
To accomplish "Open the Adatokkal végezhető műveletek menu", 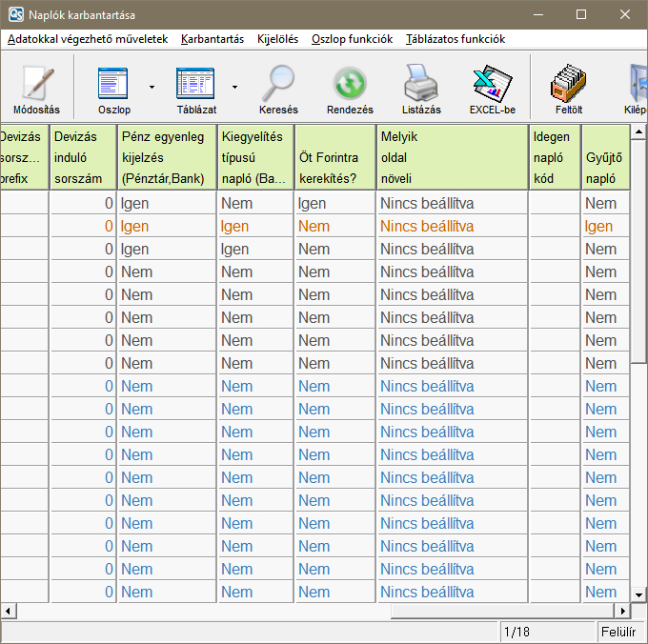I will coord(88,39).
